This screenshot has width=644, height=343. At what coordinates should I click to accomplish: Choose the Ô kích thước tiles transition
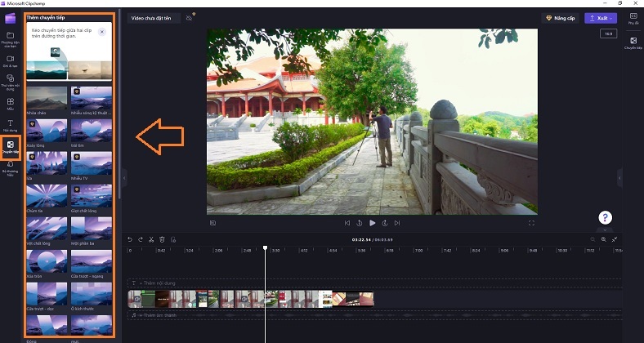point(92,294)
